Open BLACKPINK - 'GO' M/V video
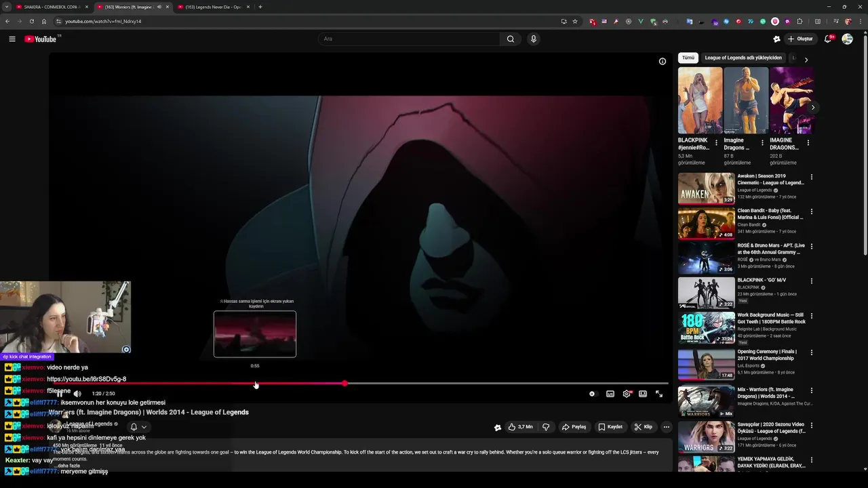868x488 pixels. 706,293
